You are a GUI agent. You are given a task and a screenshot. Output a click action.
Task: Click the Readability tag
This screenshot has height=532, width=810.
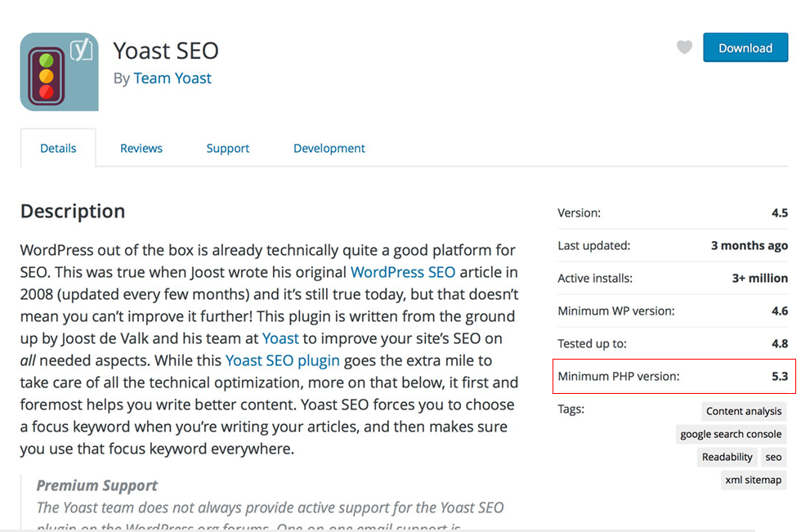tap(727, 458)
